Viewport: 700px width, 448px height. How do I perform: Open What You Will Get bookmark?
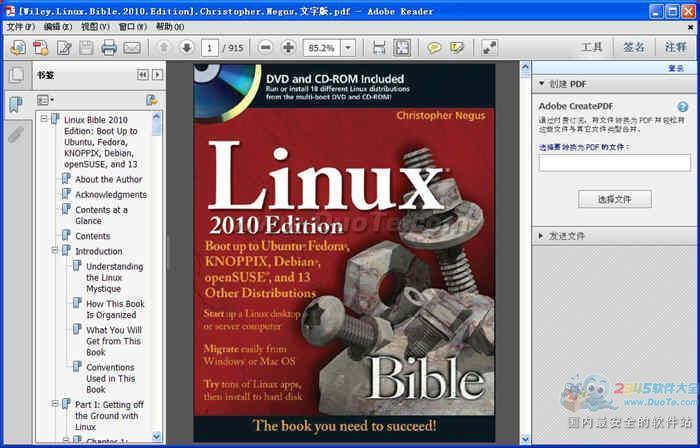tap(114, 341)
